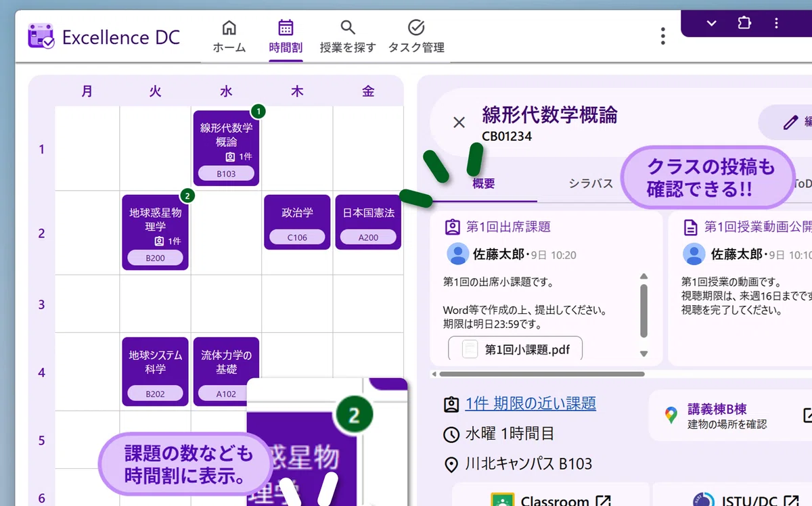Click the 第1回出席課題 assignment icon
812x506 pixels.
coord(452,227)
